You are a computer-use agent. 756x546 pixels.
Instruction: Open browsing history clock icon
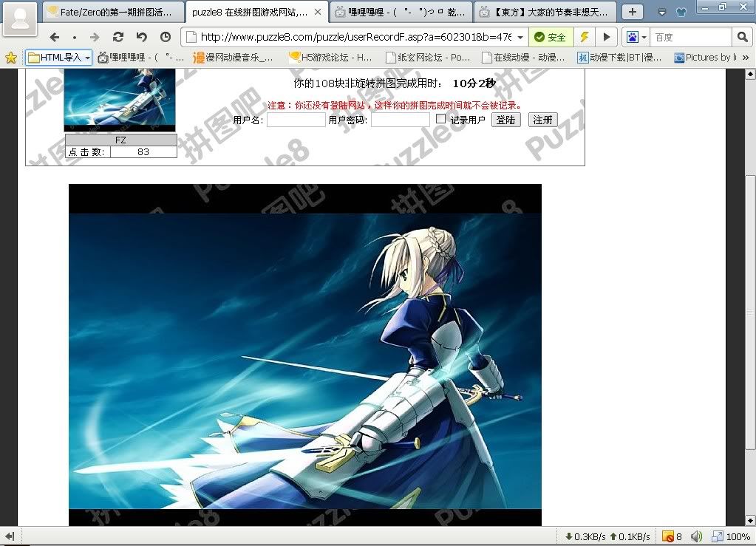click(x=166, y=37)
